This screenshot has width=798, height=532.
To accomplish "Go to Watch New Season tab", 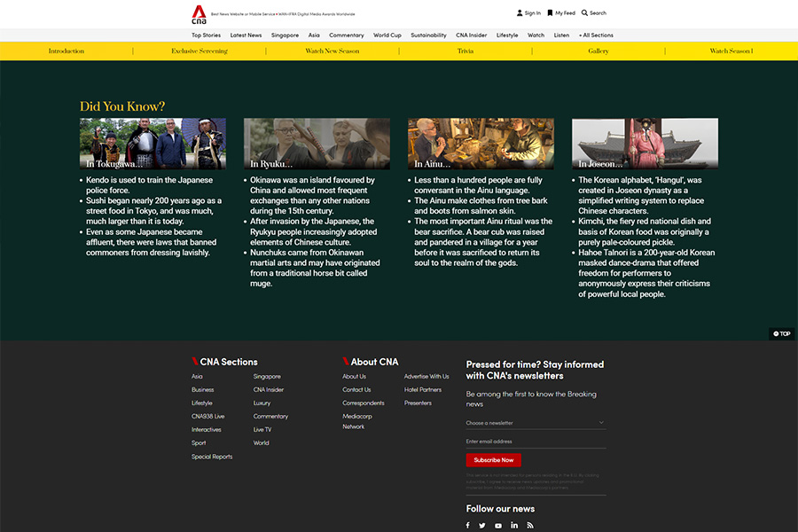I will [x=332, y=51].
